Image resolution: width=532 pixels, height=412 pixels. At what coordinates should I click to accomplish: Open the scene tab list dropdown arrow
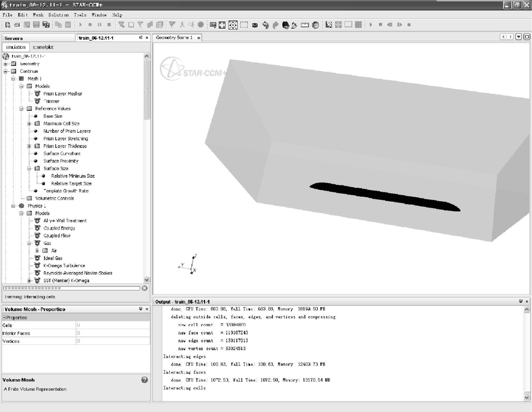click(519, 37)
